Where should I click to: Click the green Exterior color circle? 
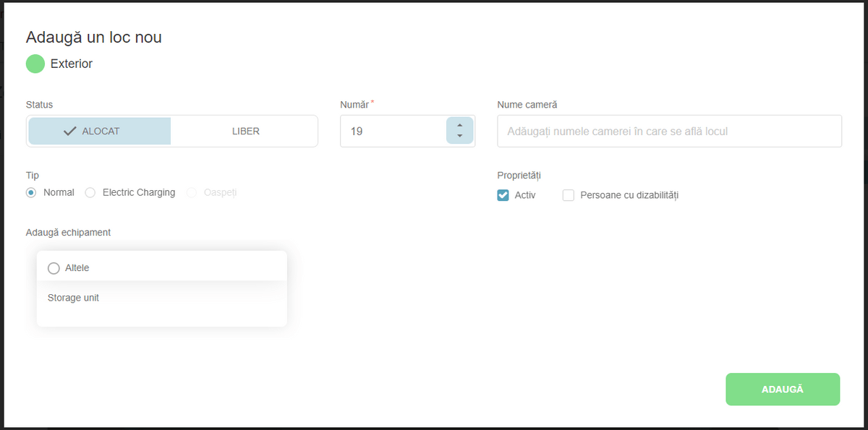point(35,64)
